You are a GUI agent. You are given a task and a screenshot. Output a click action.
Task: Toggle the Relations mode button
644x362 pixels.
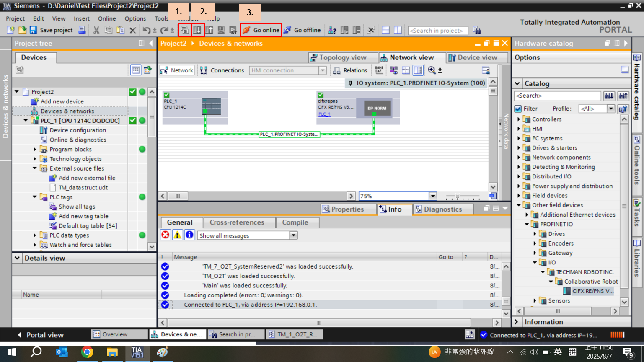350,70
